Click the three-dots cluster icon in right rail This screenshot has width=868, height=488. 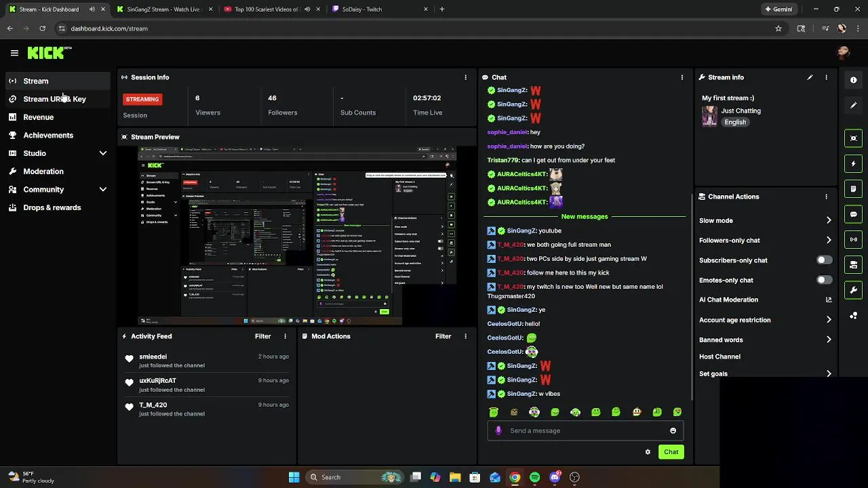coord(853,316)
